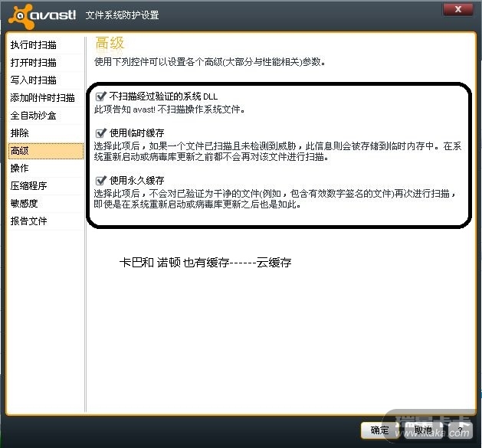Click the 文件系统防护设置 window title
This screenshot has height=448, width=482.
[x=122, y=15]
